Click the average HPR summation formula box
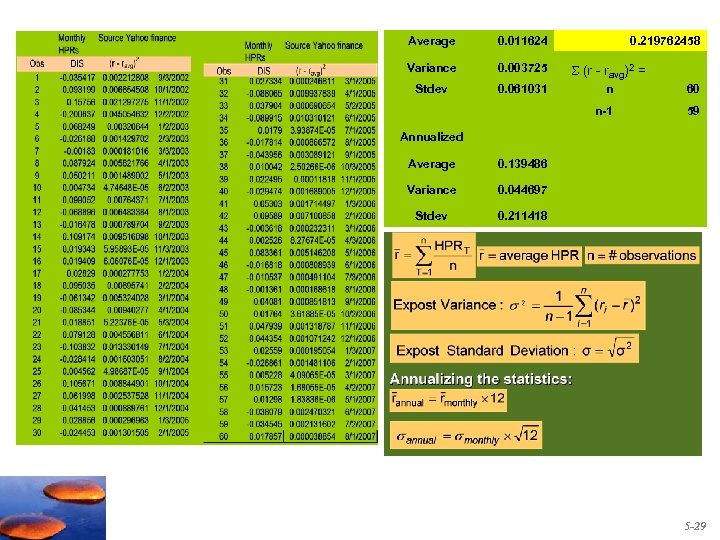Screen dimensions: 720x540 tap(433, 256)
